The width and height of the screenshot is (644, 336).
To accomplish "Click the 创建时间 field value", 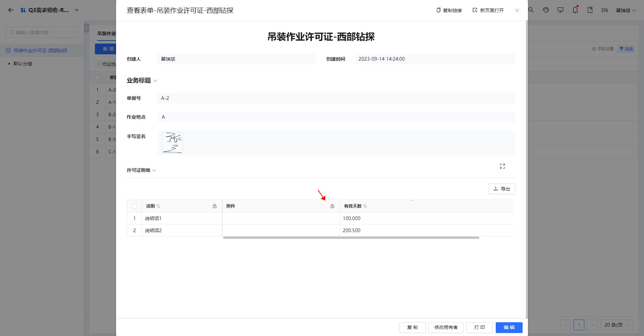I will [x=435, y=59].
